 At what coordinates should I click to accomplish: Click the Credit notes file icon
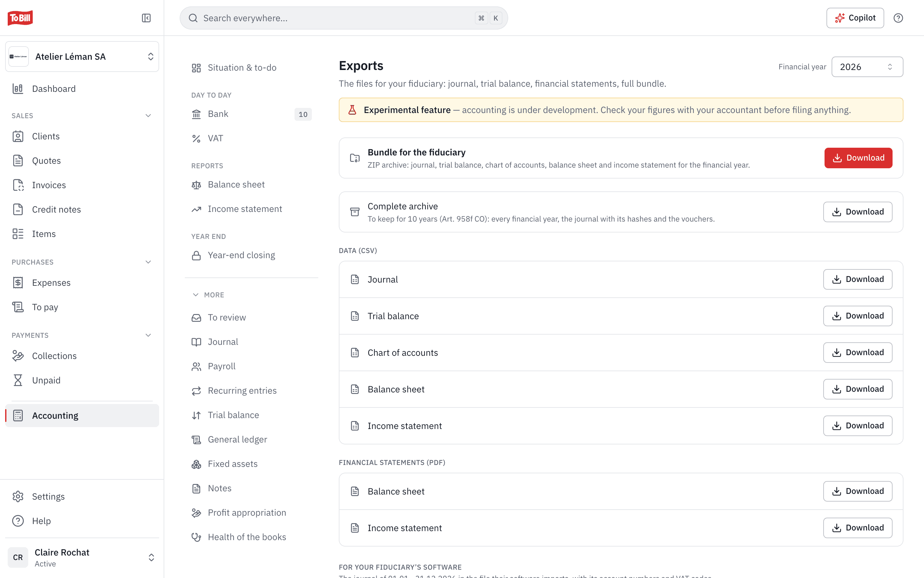coord(18,209)
